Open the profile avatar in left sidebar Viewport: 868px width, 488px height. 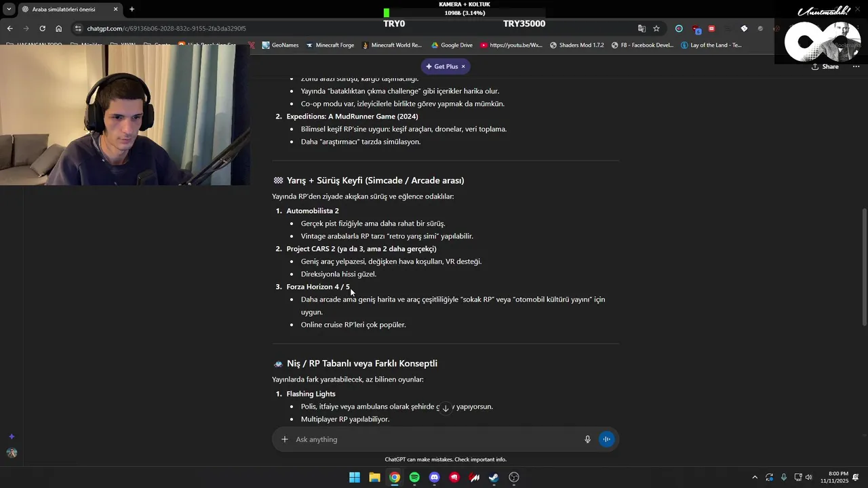click(12, 453)
